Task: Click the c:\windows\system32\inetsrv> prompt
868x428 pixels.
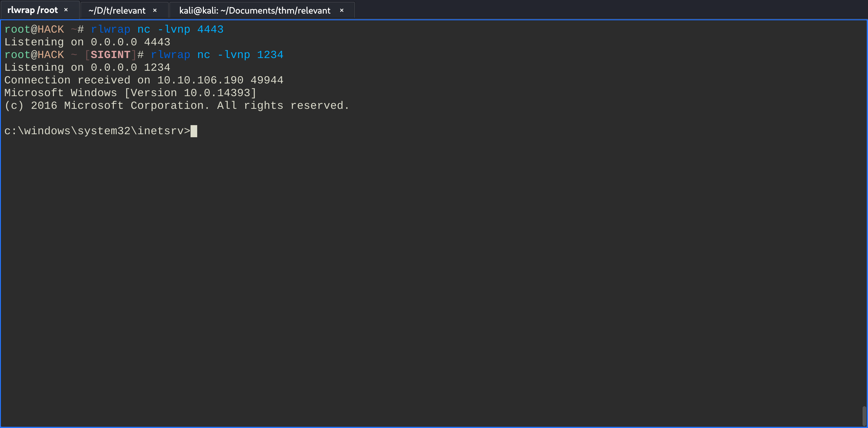Action: (97, 131)
